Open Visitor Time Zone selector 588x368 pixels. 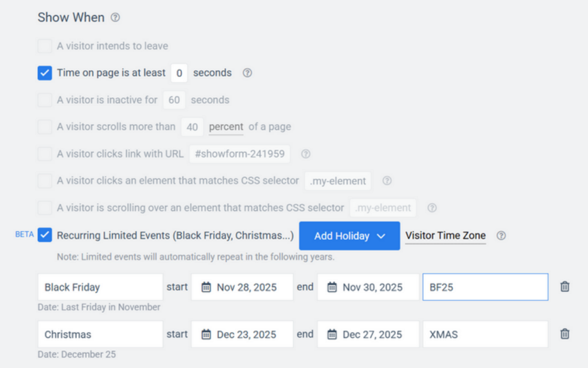pos(445,236)
